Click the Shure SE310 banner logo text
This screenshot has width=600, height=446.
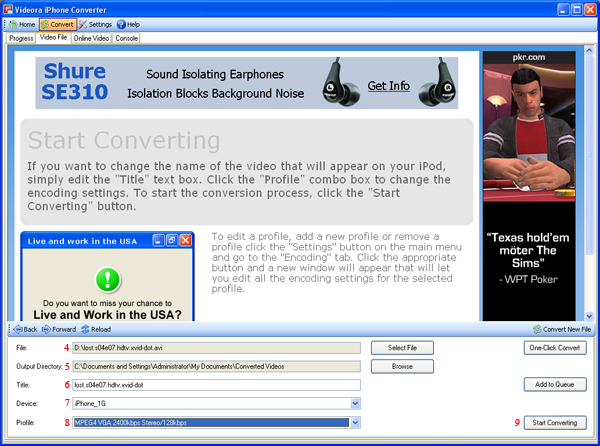coord(74,81)
